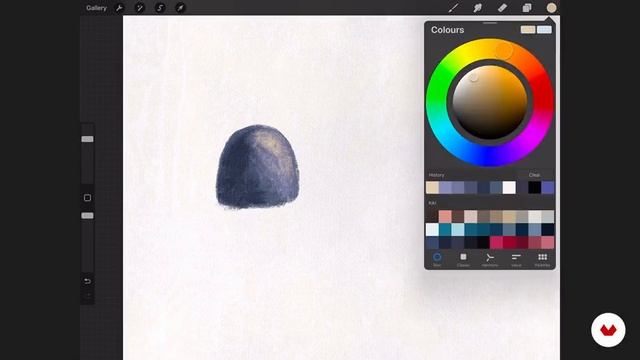Switch to the Value colour tab
This screenshot has width=640, height=360.
click(516, 260)
